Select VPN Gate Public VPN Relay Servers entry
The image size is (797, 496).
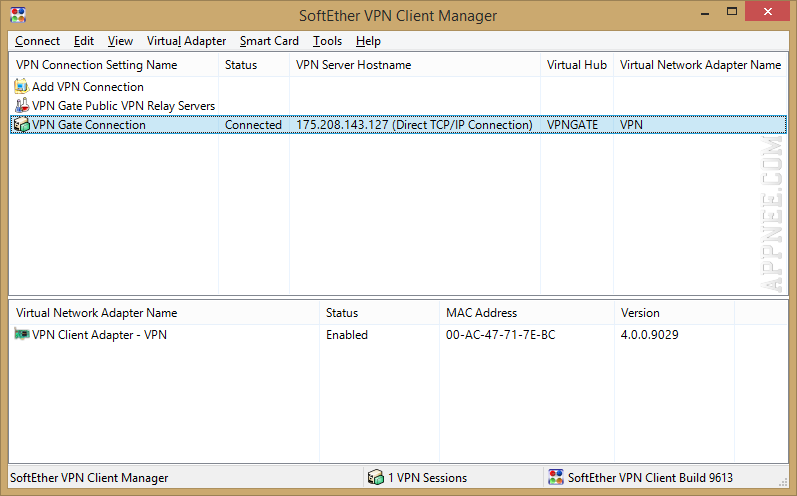(x=124, y=106)
